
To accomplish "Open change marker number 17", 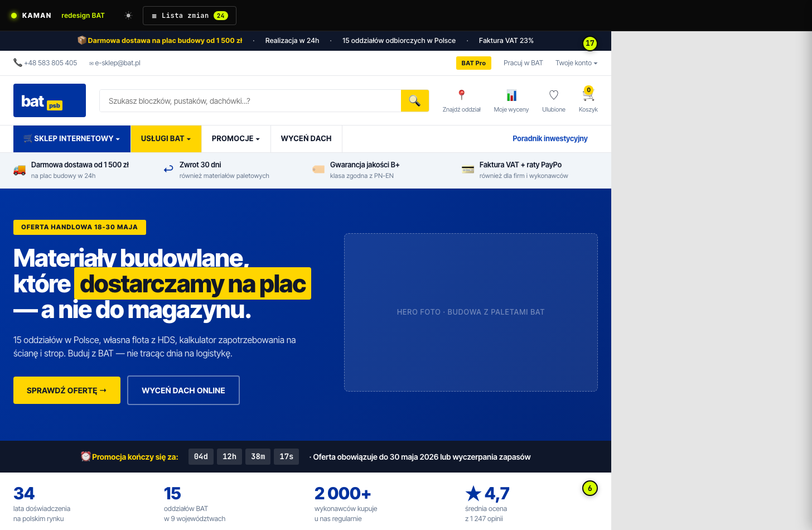I will [x=590, y=43].
